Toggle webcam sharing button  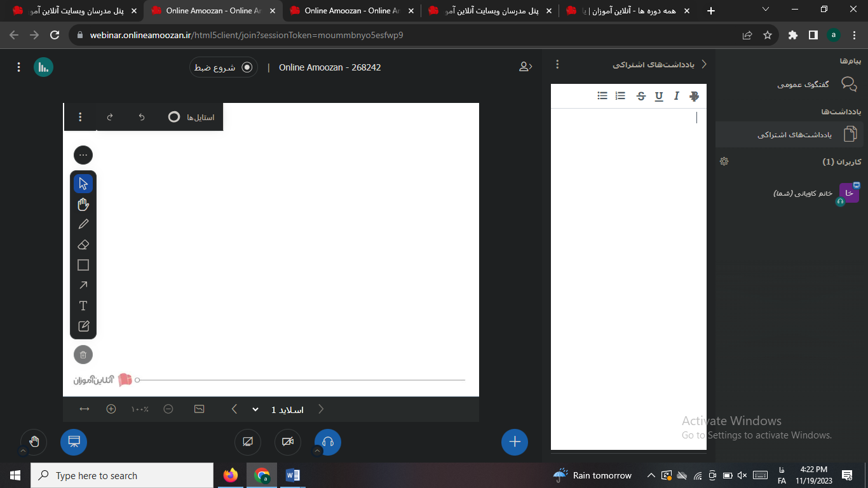288,442
